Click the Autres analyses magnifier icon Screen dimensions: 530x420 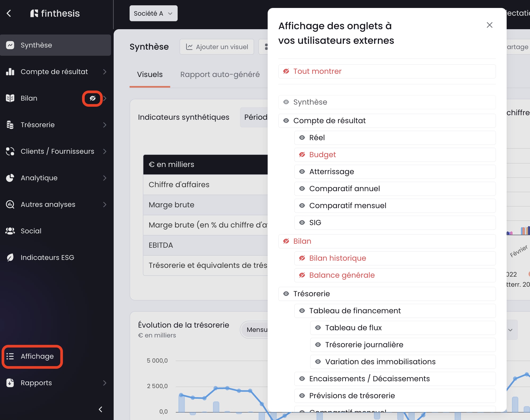[x=10, y=204]
